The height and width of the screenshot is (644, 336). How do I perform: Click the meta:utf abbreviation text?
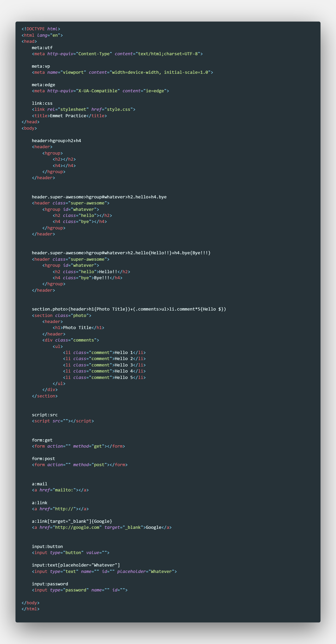coord(42,47)
